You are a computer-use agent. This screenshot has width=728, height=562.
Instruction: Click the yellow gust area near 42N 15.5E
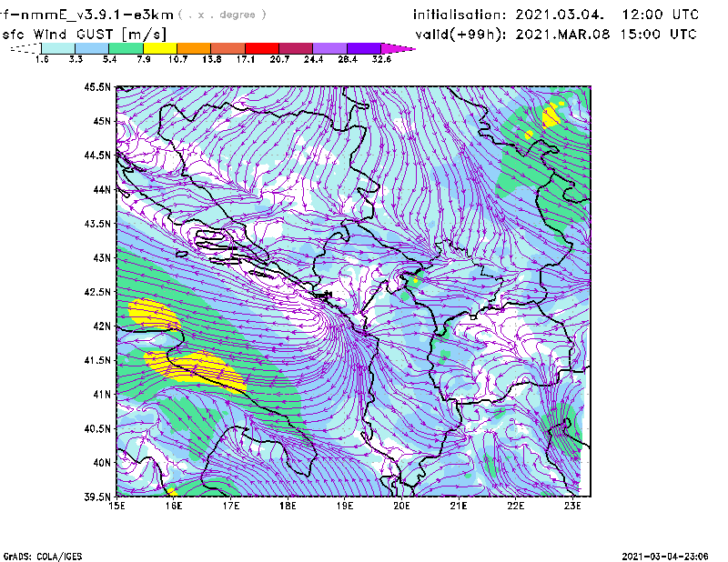pos(153,314)
